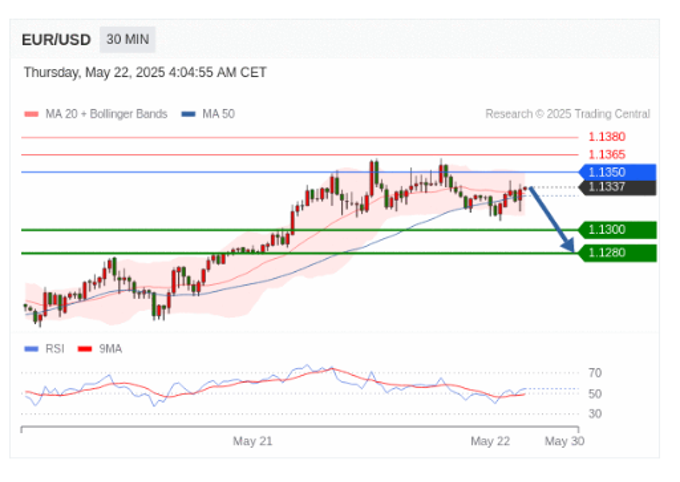Click the pink MA 20 legend swatch
Screen dimensions: 680x482
coord(32,114)
